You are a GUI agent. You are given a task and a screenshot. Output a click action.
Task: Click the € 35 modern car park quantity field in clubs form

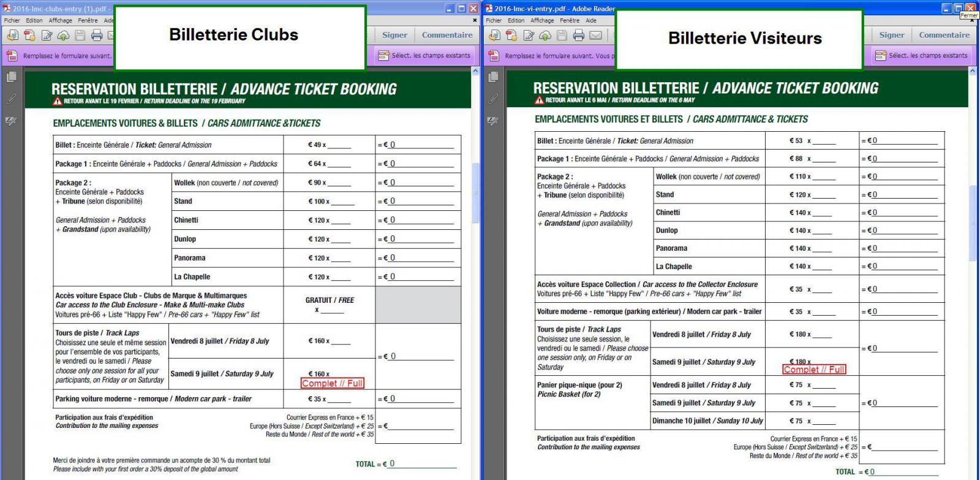(x=340, y=398)
